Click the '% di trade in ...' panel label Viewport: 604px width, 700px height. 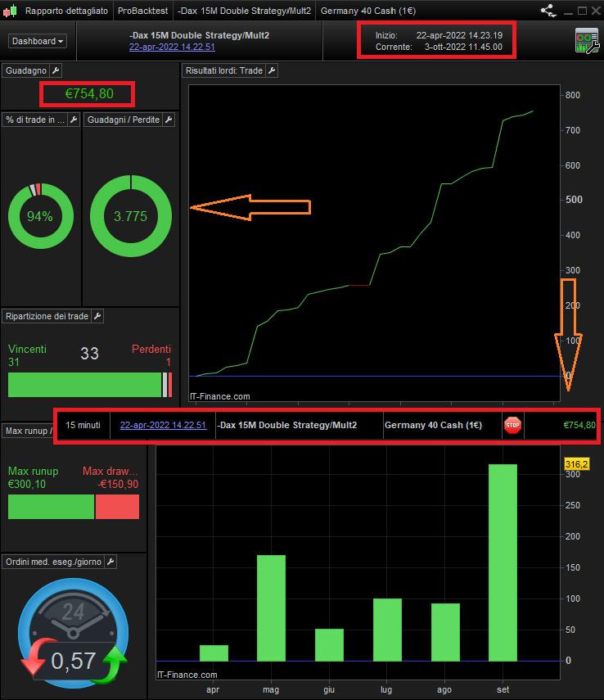(35, 120)
